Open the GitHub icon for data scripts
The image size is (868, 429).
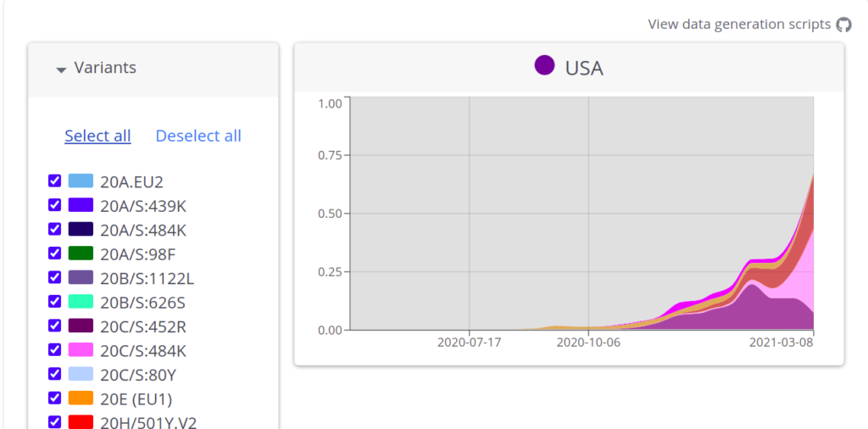click(x=843, y=25)
